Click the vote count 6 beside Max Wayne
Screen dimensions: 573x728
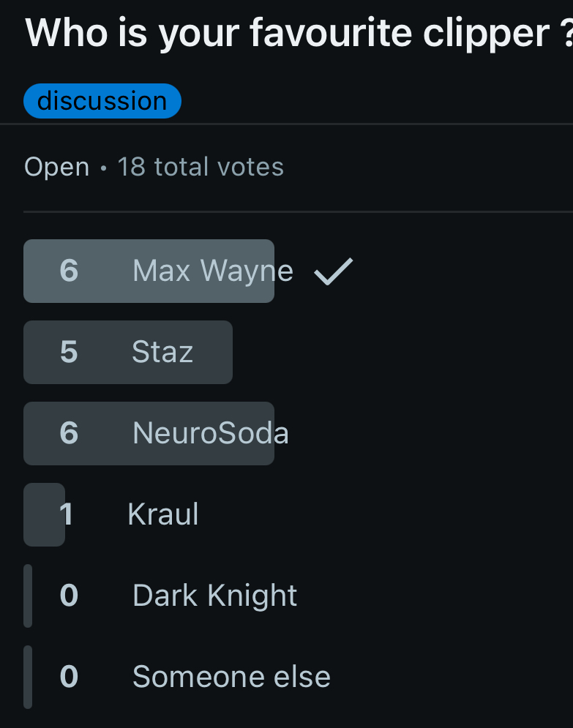coord(68,271)
